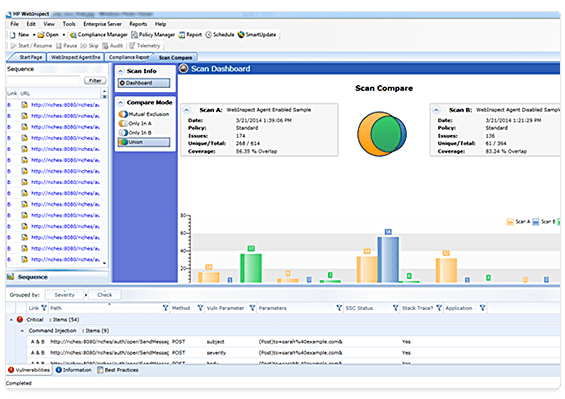
Task: Click the Filter button in Sequence panel
Action: [x=95, y=81]
